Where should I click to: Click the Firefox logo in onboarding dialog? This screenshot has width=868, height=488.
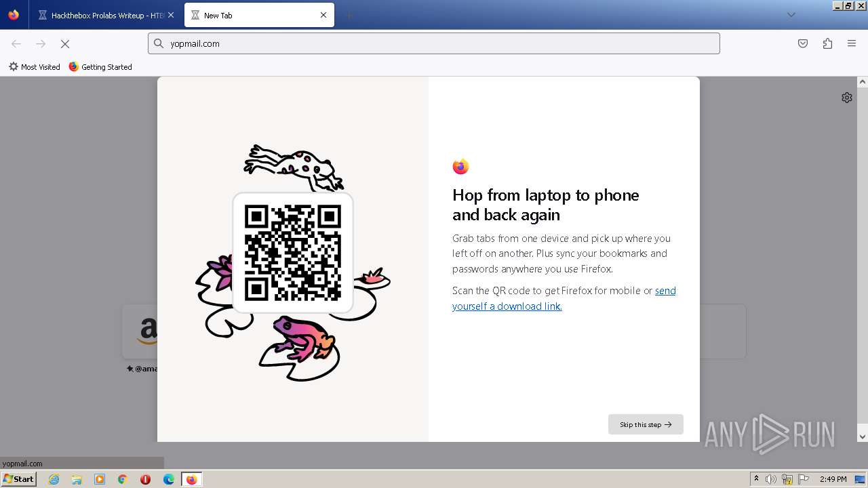[460, 167]
